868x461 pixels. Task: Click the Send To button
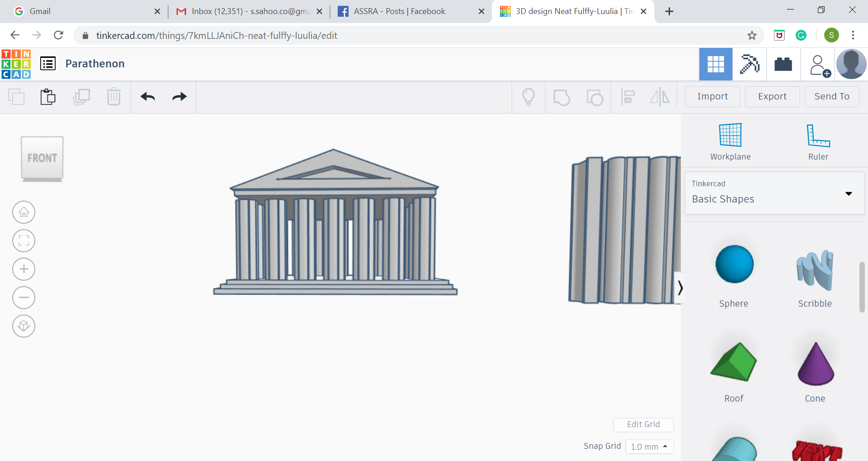(x=832, y=97)
